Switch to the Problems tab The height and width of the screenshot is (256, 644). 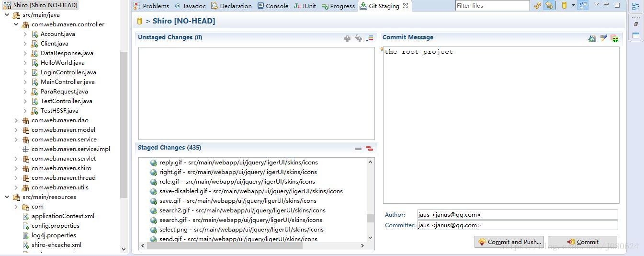[151, 6]
